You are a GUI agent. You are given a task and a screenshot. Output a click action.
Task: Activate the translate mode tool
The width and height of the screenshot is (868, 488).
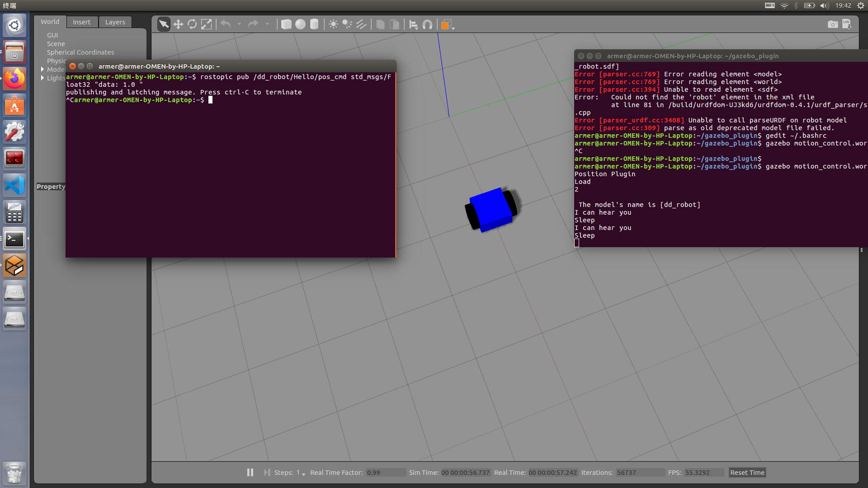(x=178, y=24)
